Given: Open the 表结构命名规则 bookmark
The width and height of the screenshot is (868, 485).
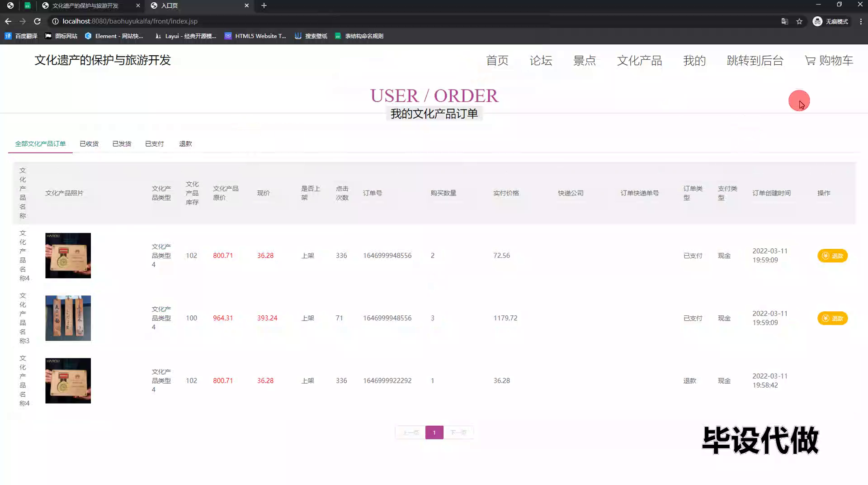Looking at the screenshot, I should [359, 36].
